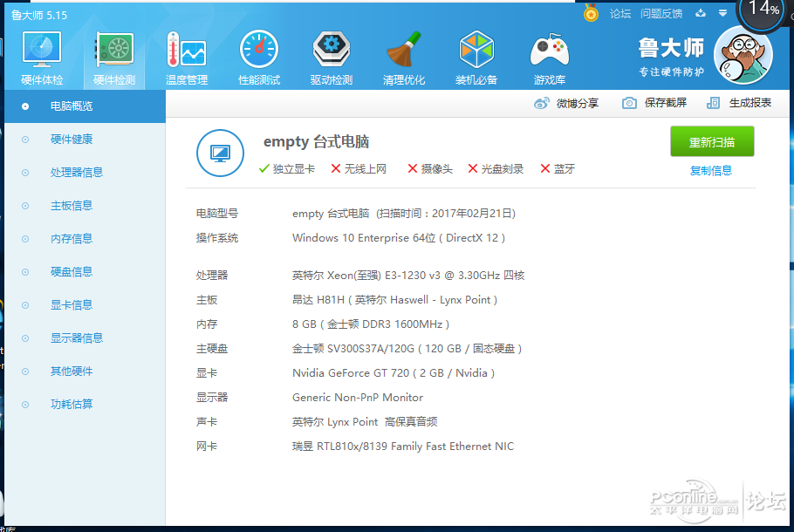The width and height of the screenshot is (794, 532).
Task: Click the 金士顿 SV300S37A/120G disk value
Action: pyautogui.click(x=407, y=349)
